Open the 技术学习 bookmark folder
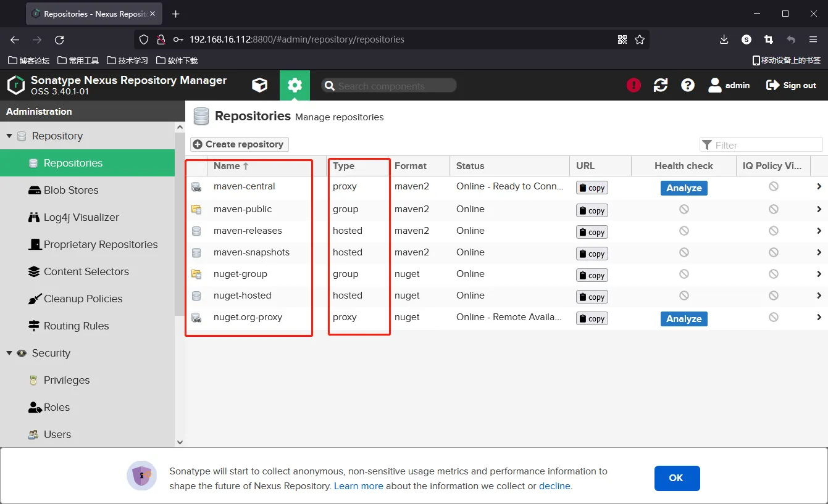The height and width of the screenshot is (504, 828). pos(128,60)
